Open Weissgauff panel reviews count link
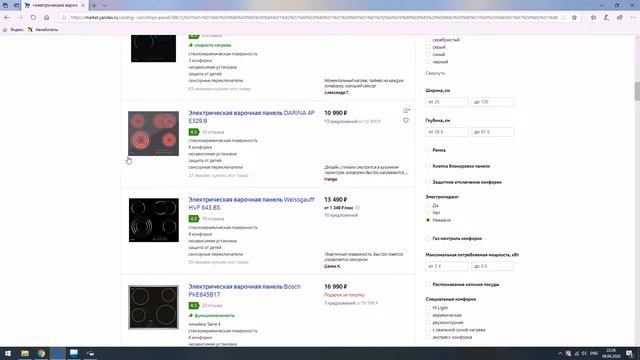 213,219
